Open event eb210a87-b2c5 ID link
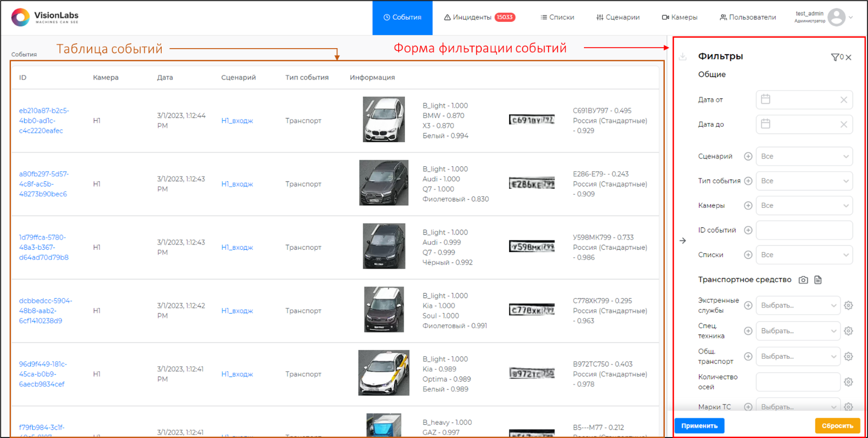This screenshot has height=438, width=868. pyautogui.click(x=44, y=121)
